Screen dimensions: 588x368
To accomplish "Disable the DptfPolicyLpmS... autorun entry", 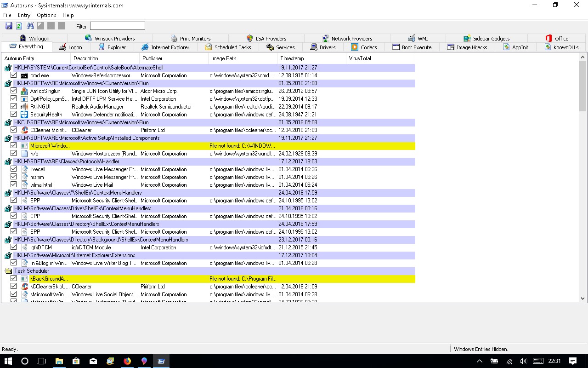I will tap(13, 98).
